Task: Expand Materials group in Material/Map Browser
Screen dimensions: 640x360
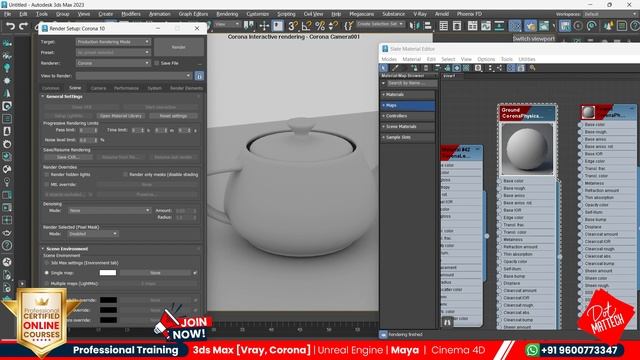Action: [x=408, y=95]
